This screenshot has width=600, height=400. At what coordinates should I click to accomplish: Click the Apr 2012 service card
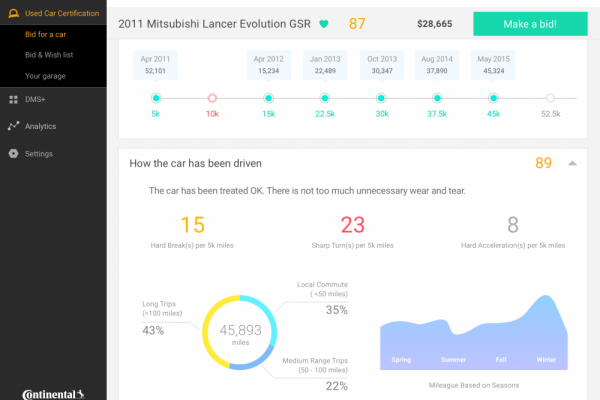(269, 65)
